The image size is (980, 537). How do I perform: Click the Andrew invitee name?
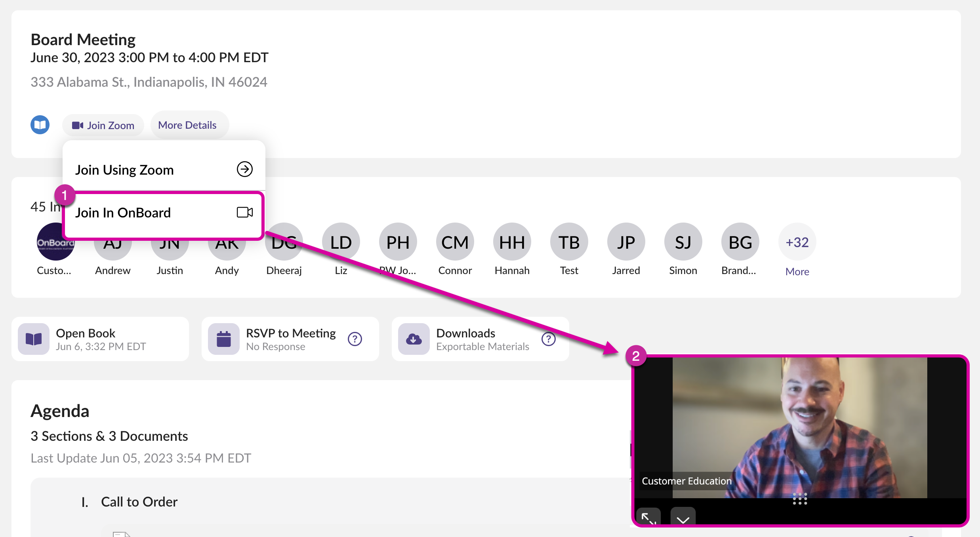[113, 270]
